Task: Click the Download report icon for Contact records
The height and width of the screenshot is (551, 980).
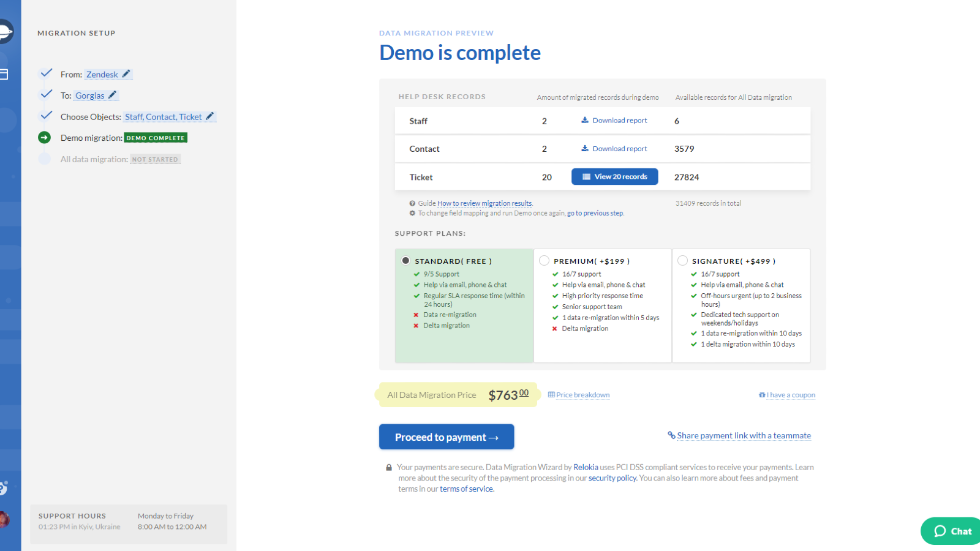Action: click(585, 148)
